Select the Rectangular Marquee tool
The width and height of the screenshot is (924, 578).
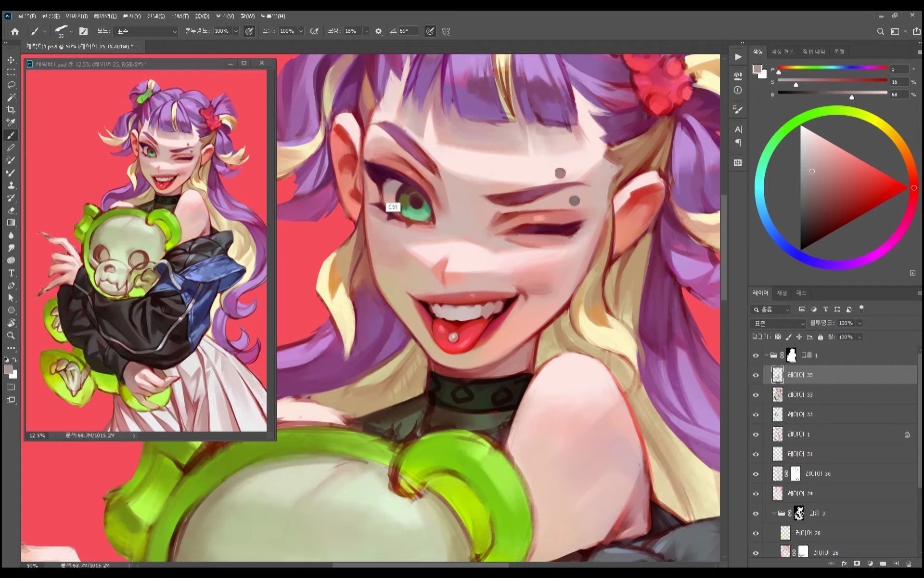pos(11,72)
